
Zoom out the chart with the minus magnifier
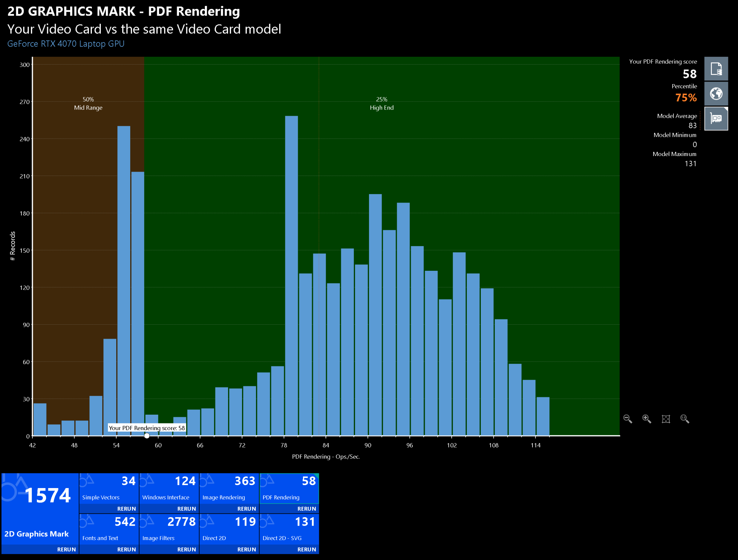click(x=628, y=419)
